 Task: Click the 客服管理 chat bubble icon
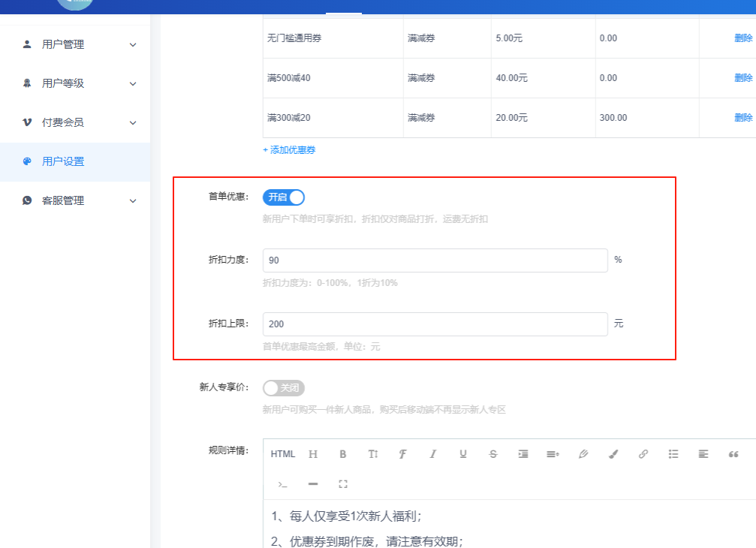point(27,200)
